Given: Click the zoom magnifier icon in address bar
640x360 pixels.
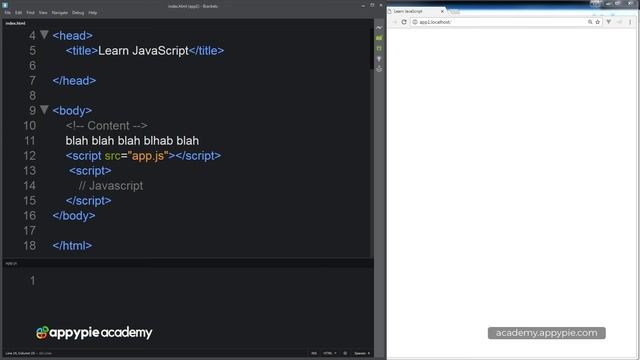Looking at the screenshot, I should [590, 22].
